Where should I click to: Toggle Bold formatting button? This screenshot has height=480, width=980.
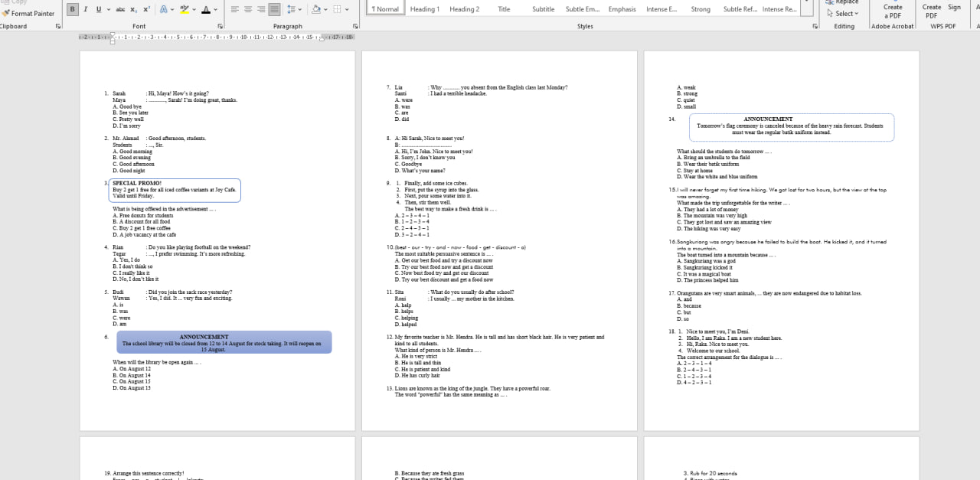click(73, 9)
